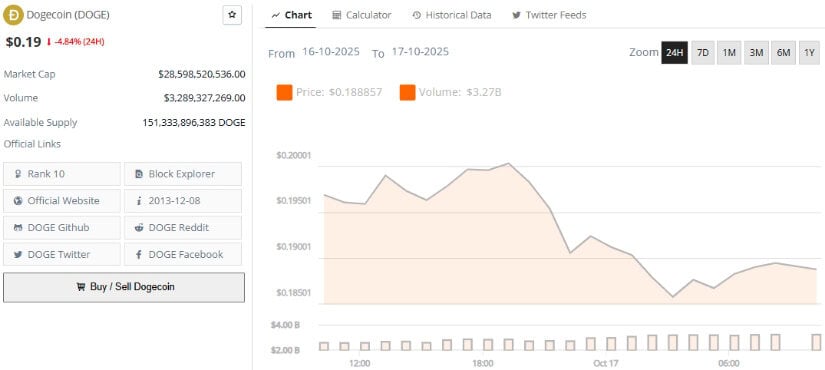825x370 pixels.
Task: Click the Twitter icon in Twitter Feeds tab
Action: 517,15
